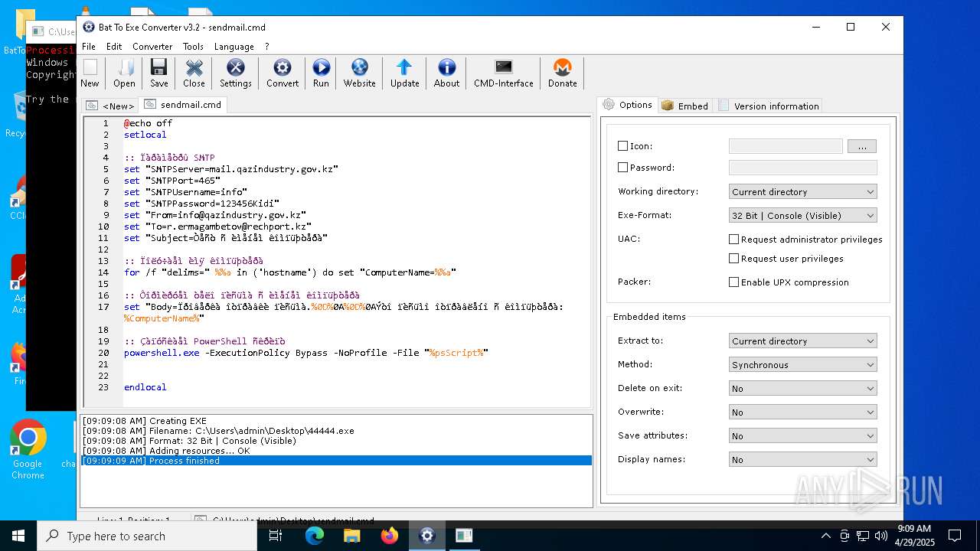Click line 23 endlocal code line
The image size is (980, 551).
click(x=145, y=387)
